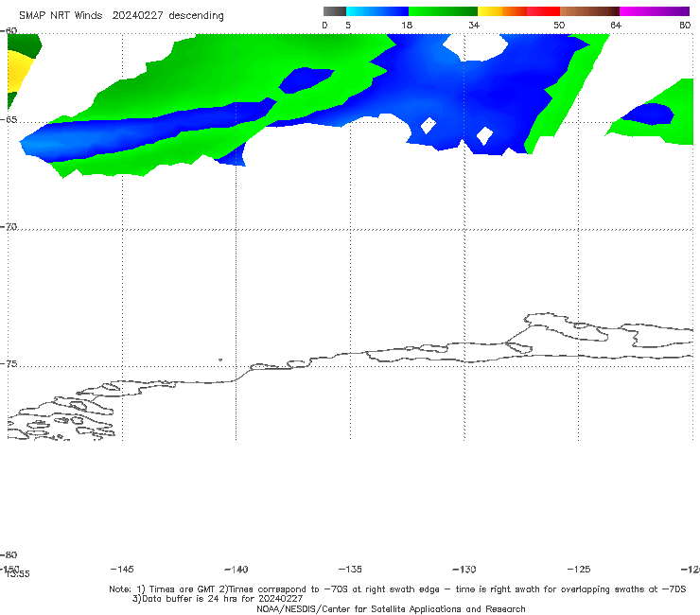Screen dimensions: 700x615
Task: Click the green 18-34 segment of the colorbar
Action: point(443,11)
